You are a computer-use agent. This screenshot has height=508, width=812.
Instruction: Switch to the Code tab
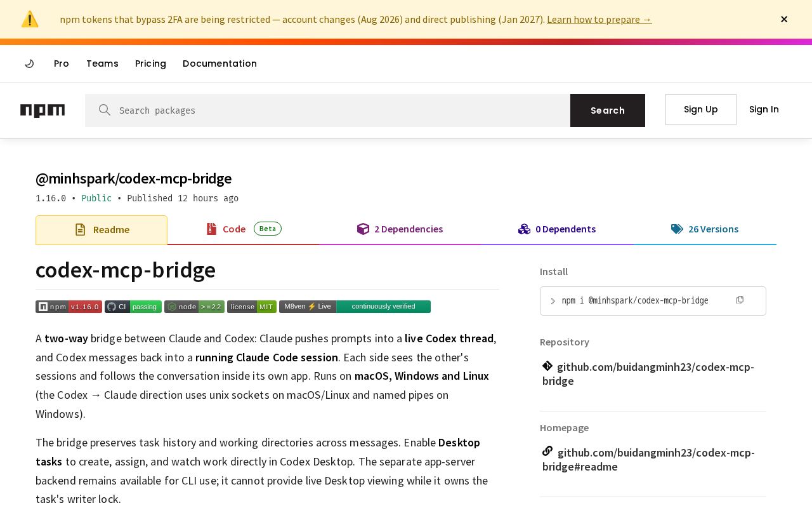pyautogui.click(x=244, y=229)
